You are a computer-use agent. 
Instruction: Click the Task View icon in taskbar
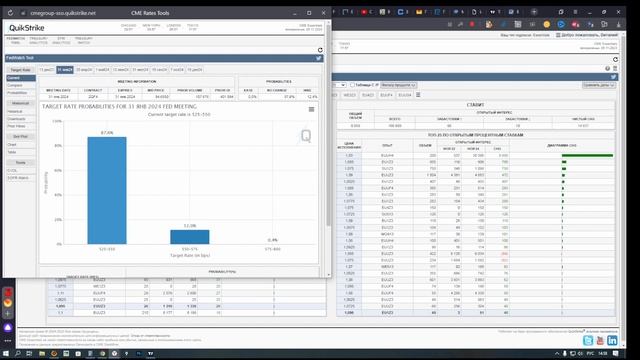tap(29, 353)
